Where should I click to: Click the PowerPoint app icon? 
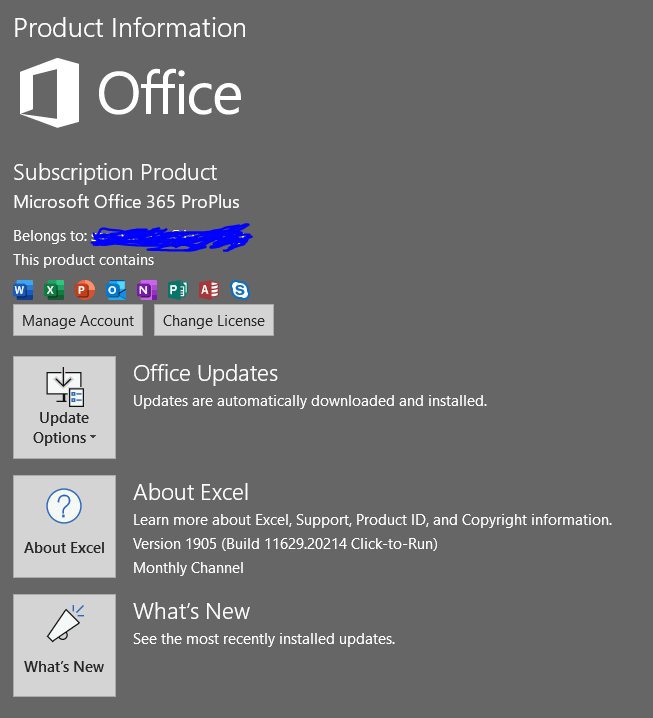coord(85,290)
